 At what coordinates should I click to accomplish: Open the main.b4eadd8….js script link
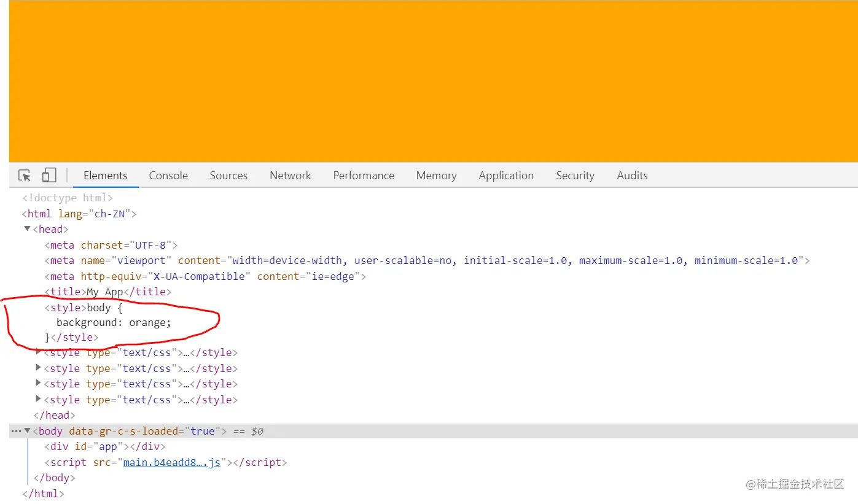point(171,462)
